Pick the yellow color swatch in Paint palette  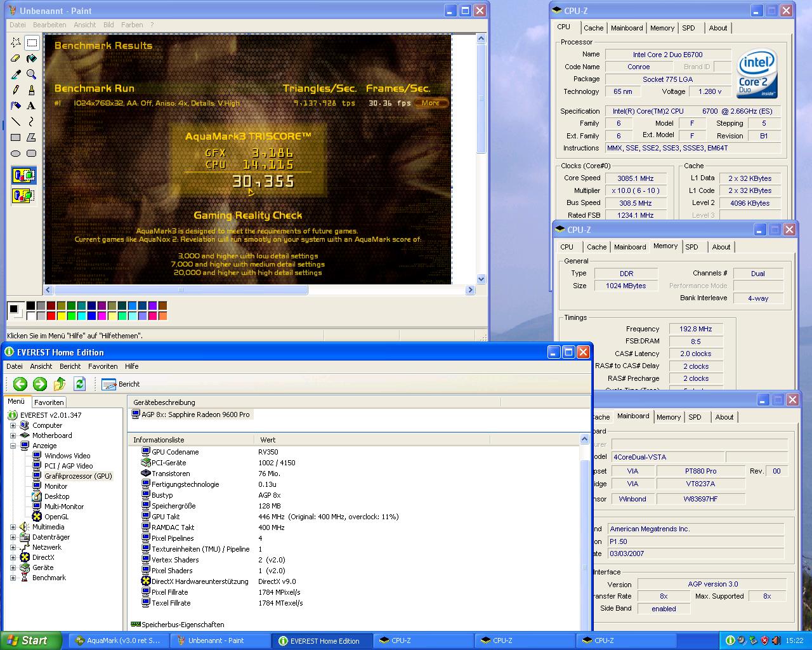tap(61, 316)
